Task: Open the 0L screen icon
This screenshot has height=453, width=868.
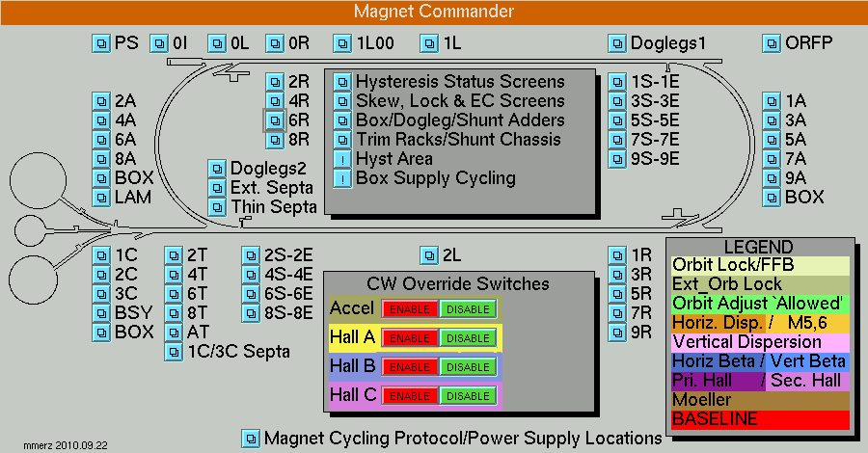Action: click(x=217, y=43)
